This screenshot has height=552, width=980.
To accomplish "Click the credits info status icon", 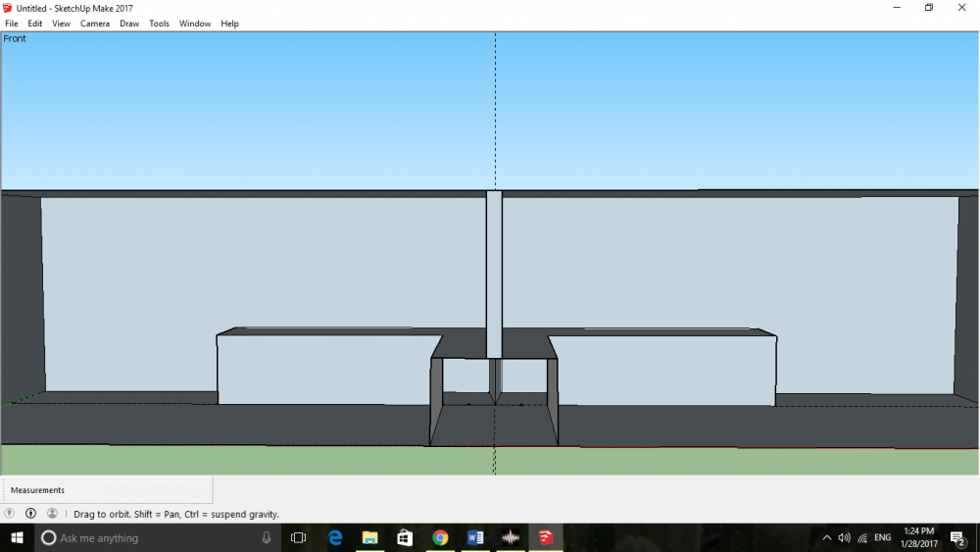I will pyautogui.click(x=30, y=513).
